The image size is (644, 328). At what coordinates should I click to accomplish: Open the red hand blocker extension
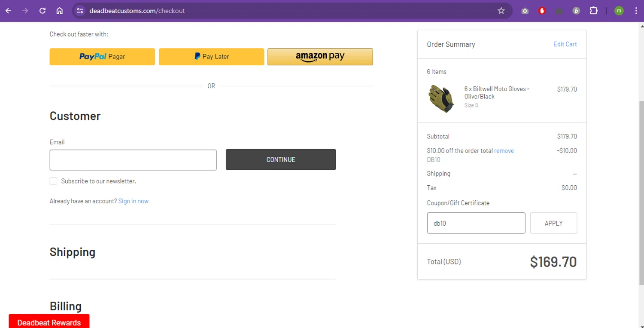(x=542, y=11)
